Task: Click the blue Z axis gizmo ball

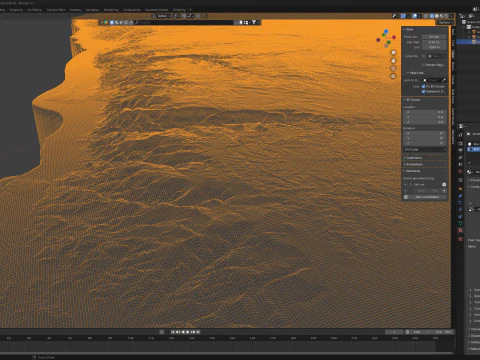Action: click(386, 32)
